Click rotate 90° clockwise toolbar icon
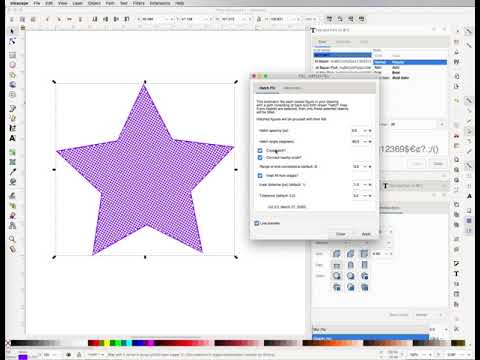This screenshot has height=360, width=480. (59, 19)
